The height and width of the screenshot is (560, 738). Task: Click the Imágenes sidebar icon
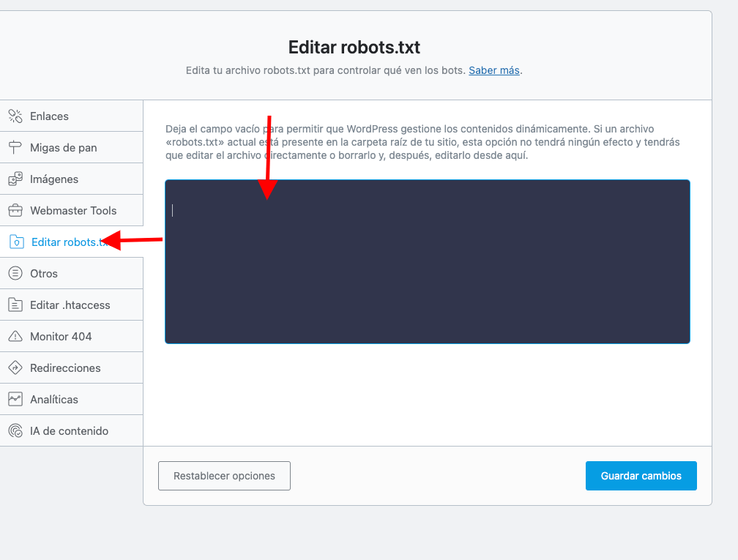tap(15, 179)
